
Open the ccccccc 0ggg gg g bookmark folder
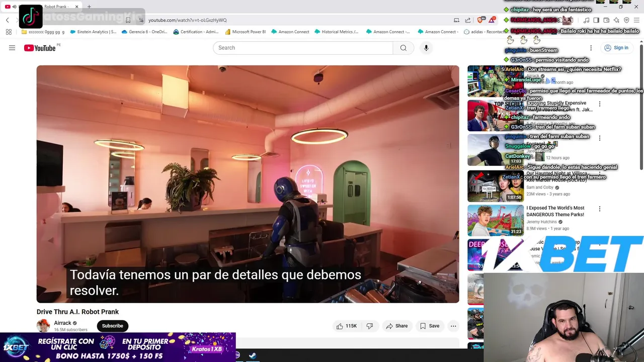[43, 32]
